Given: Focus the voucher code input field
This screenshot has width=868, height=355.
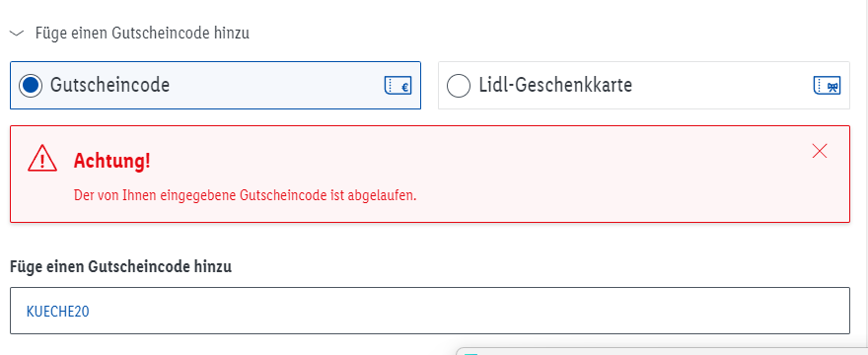Looking at the screenshot, I should 430,311.
